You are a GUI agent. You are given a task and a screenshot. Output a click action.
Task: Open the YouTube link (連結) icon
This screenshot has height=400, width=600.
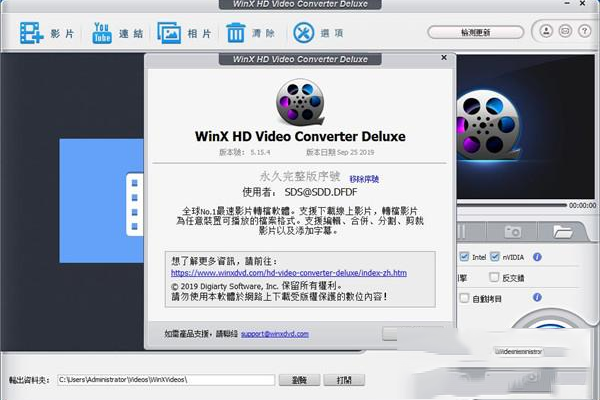102,33
